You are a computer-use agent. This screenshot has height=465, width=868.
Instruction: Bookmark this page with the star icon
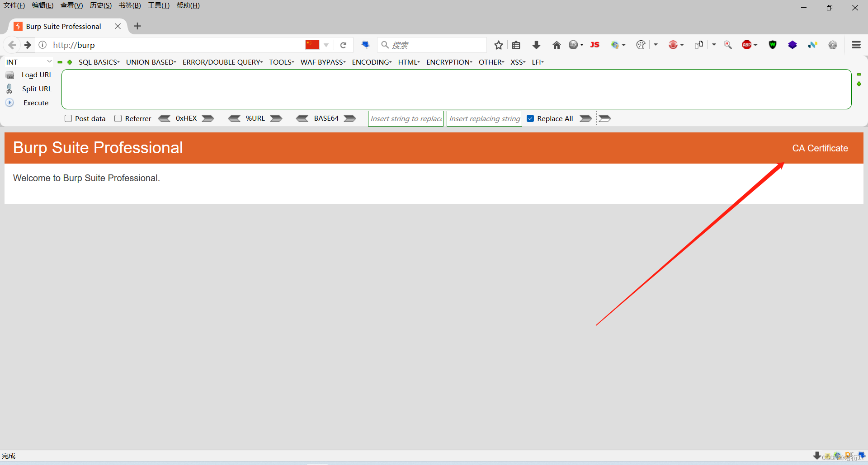click(x=499, y=45)
